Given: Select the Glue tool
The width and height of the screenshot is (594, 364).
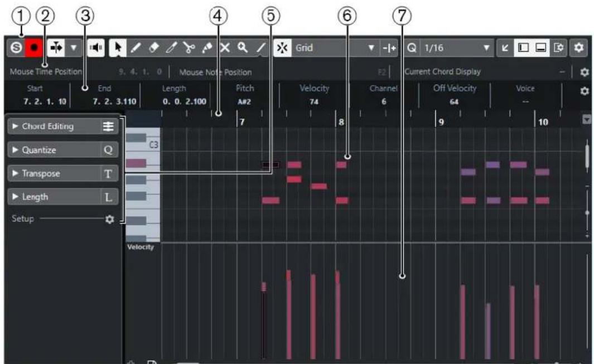Looking at the screenshot, I should pyautogui.click(x=207, y=48).
